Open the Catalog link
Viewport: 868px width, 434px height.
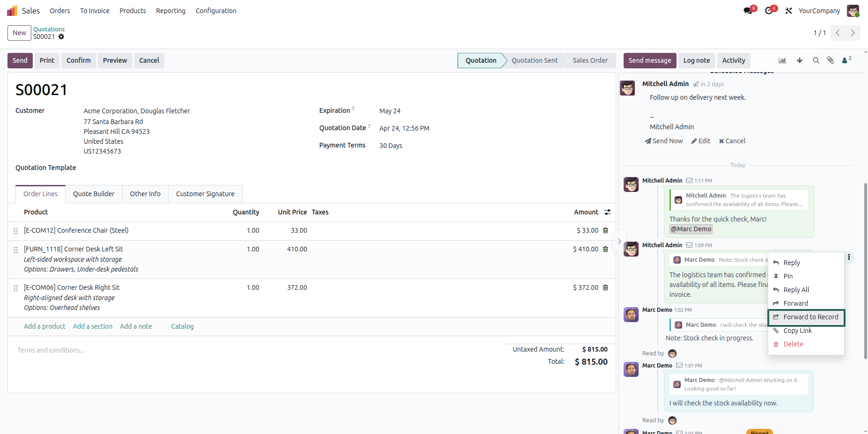(x=182, y=326)
